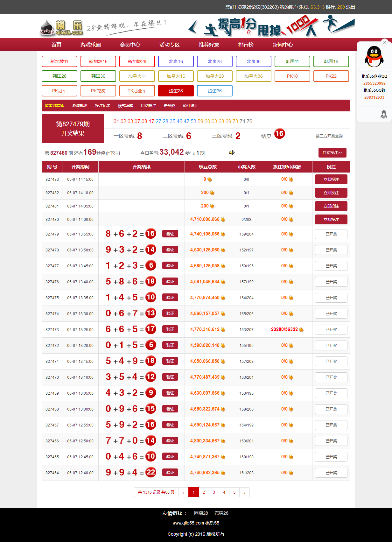Mute the sound speaker icon
The height and width of the screenshot is (542, 392).
232,153
